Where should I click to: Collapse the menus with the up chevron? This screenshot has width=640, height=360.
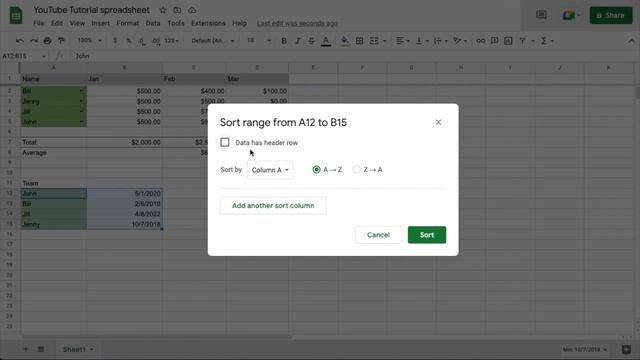[x=631, y=41]
